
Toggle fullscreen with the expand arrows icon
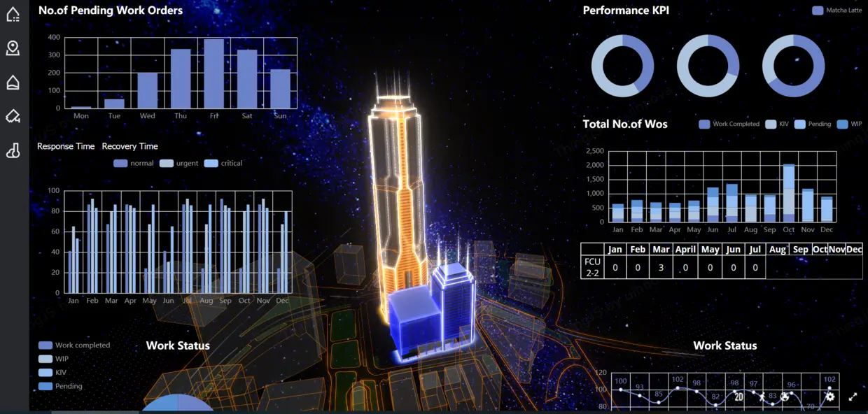[x=853, y=397]
